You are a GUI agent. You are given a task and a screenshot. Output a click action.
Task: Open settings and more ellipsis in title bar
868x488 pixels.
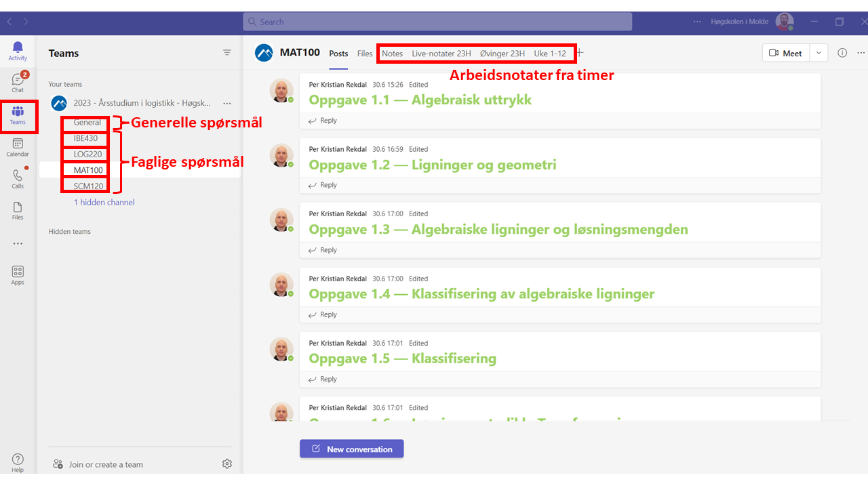pos(697,22)
